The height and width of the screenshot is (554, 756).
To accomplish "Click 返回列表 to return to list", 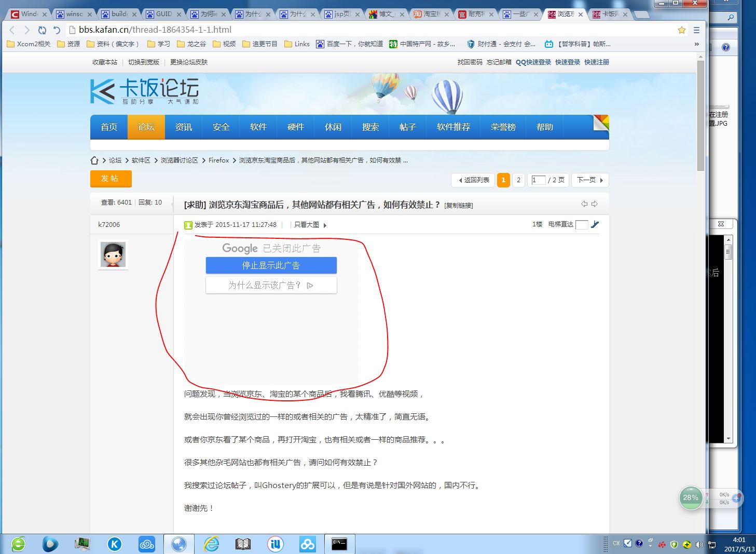I will click(473, 180).
